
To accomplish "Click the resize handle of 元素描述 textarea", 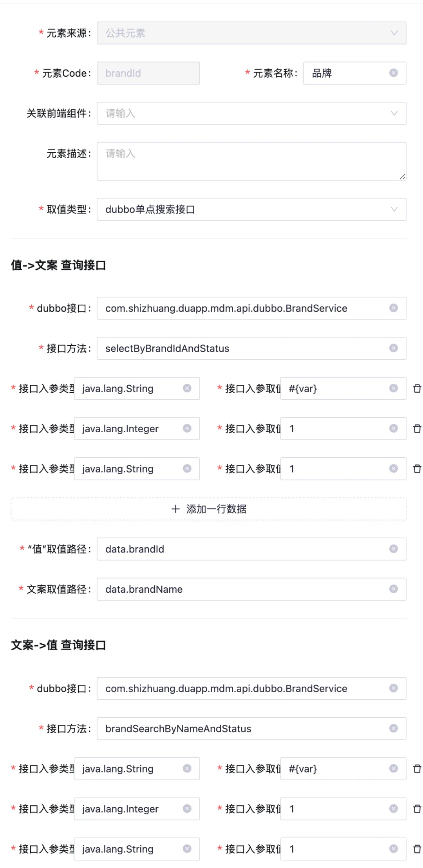I will click(402, 177).
